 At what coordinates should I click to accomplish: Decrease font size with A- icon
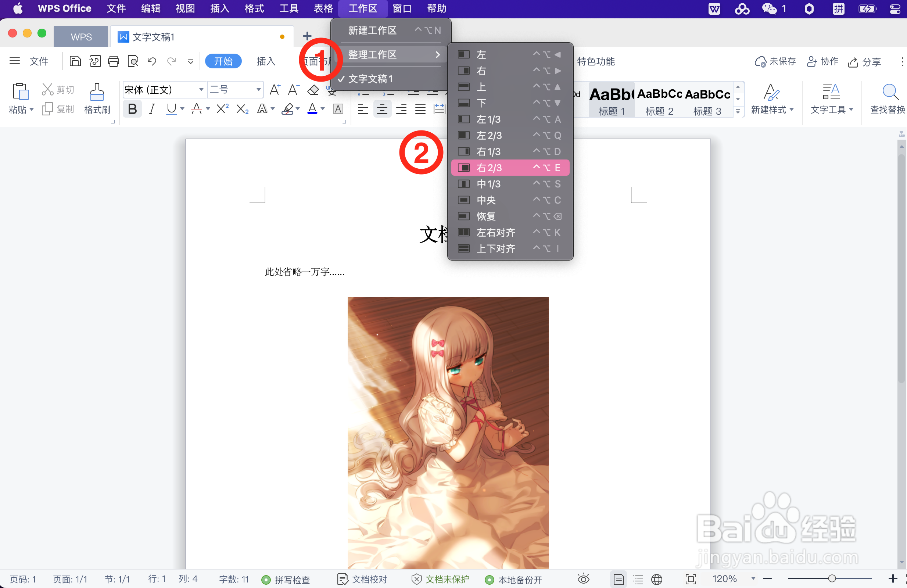click(x=293, y=90)
